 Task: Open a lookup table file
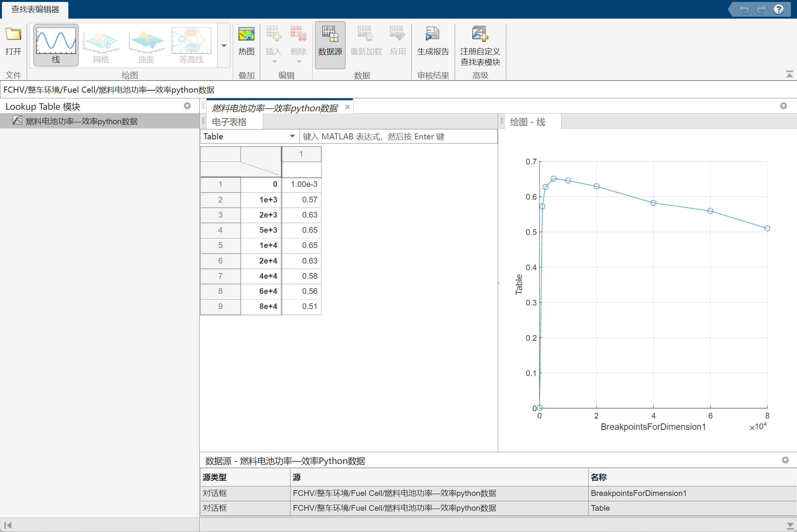13,41
